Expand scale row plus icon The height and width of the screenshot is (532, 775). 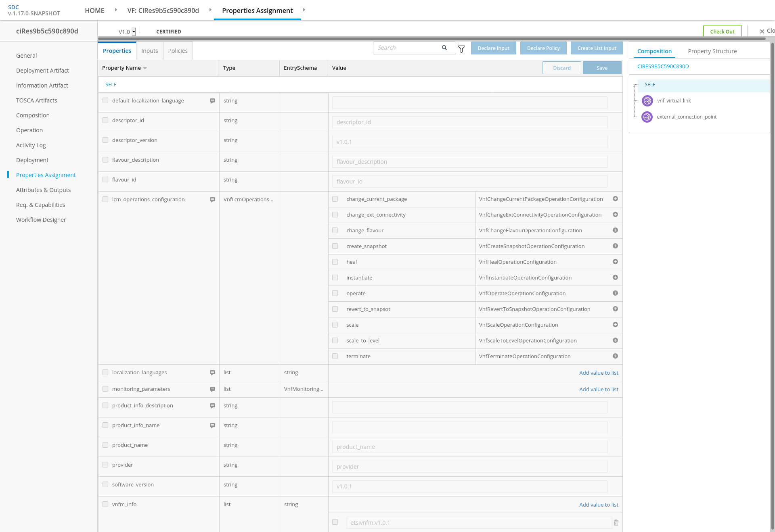tap(615, 325)
